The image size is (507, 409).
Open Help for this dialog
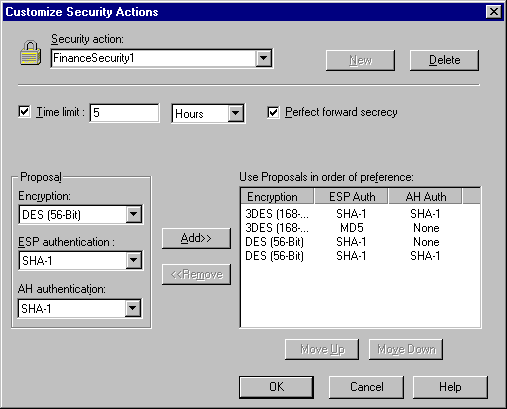[450, 387]
